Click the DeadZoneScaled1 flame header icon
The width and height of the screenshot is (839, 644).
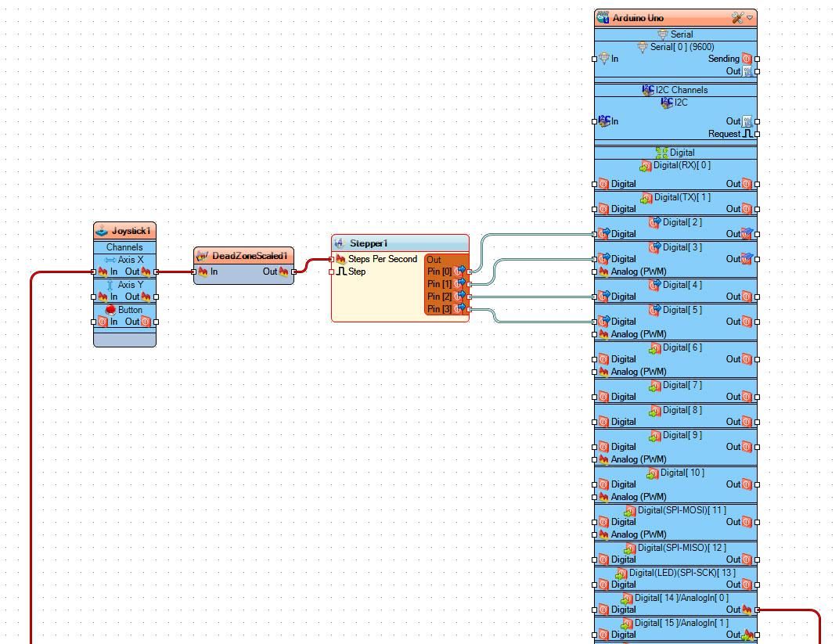[x=200, y=255]
